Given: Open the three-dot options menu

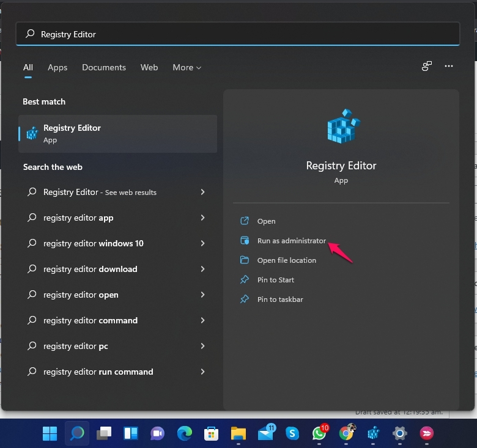Looking at the screenshot, I should 449,66.
